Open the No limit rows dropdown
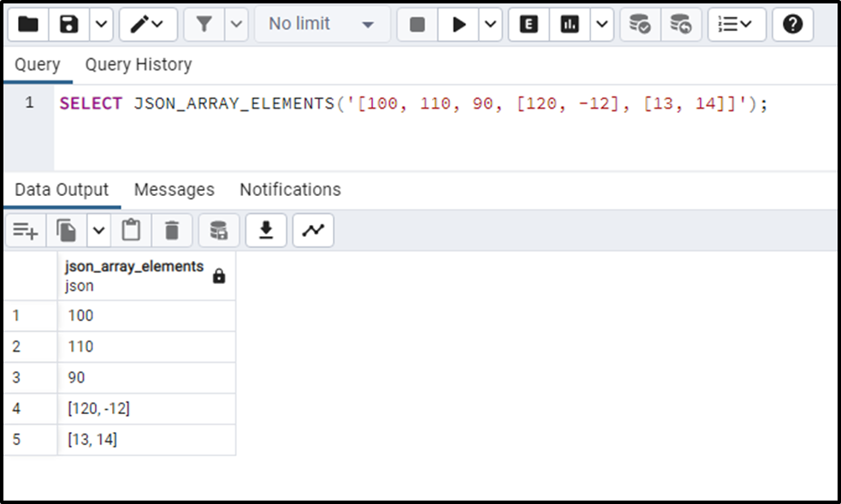841x504 pixels. point(322,25)
